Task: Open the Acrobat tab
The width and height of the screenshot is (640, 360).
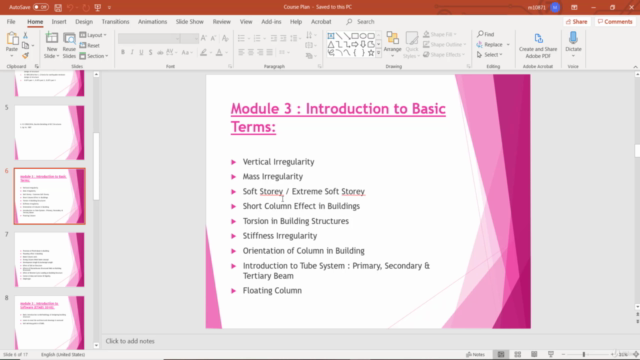Action: [321, 22]
